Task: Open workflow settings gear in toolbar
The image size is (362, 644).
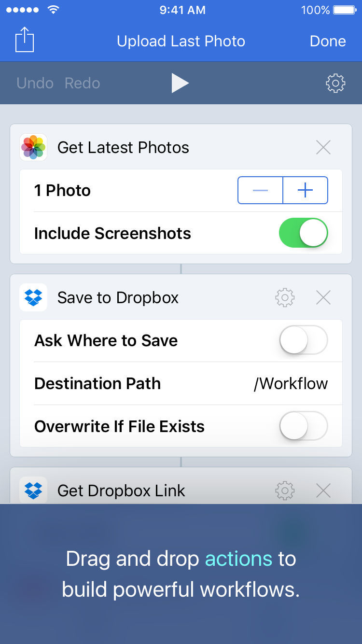Action: (335, 83)
